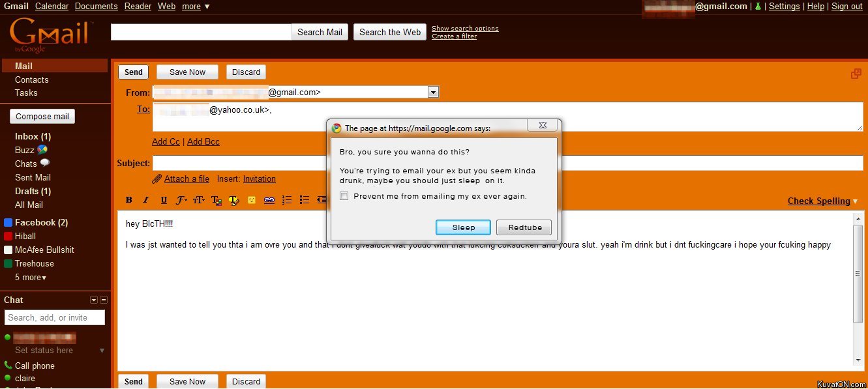The width and height of the screenshot is (868, 389).
Task: Go to Contacts in the sidebar
Action: [x=32, y=79]
